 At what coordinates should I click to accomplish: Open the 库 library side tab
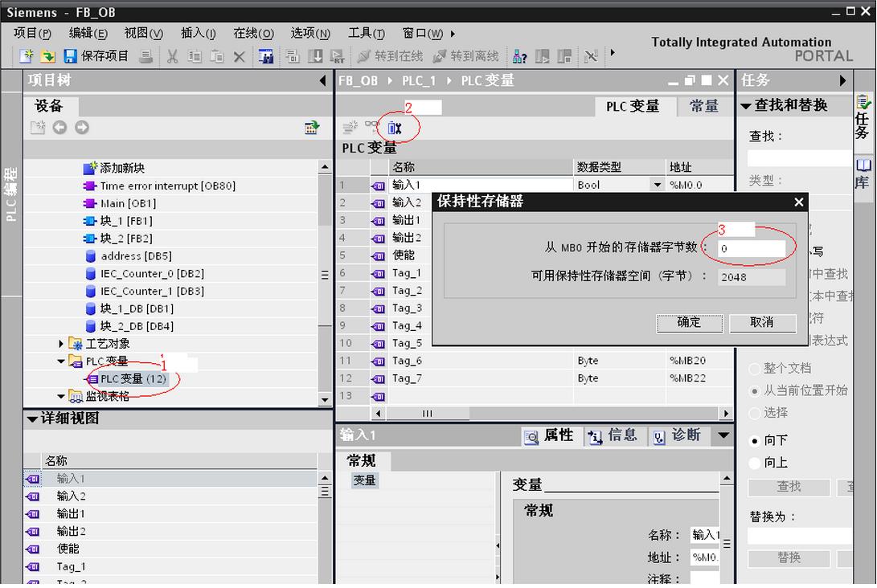863,174
